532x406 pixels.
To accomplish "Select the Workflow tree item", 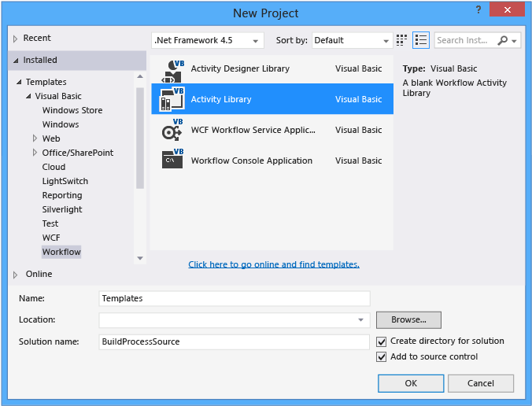I will (61, 252).
